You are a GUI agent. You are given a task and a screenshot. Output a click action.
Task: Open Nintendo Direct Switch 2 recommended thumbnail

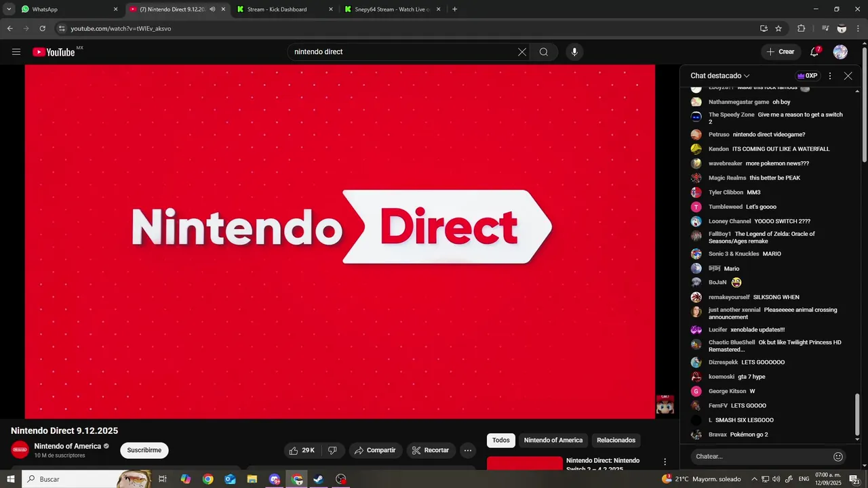click(x=525, y=463)
